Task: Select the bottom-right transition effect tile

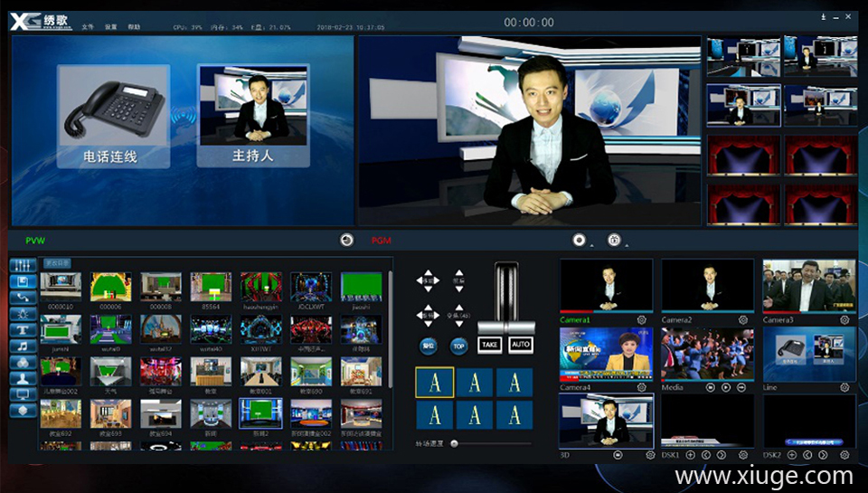Action: tap(514, 415)
